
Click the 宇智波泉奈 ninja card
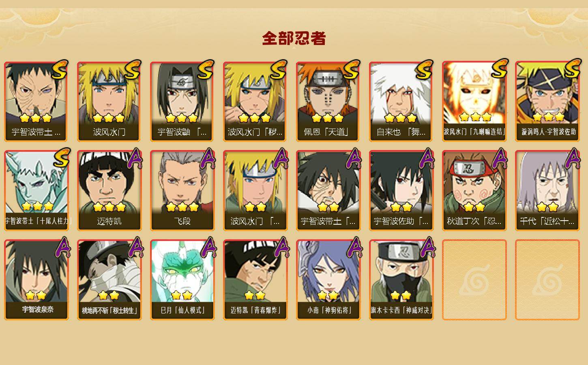pyautogui.click(x=36, y=280)
